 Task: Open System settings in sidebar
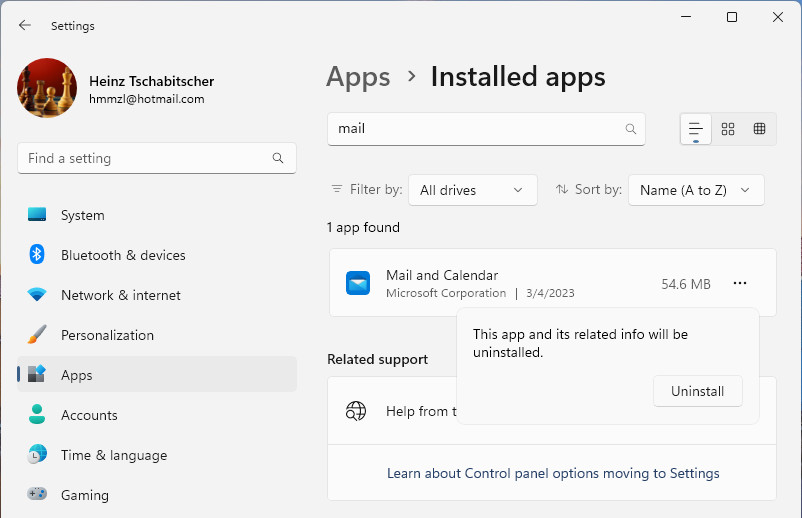click(157, 215)
